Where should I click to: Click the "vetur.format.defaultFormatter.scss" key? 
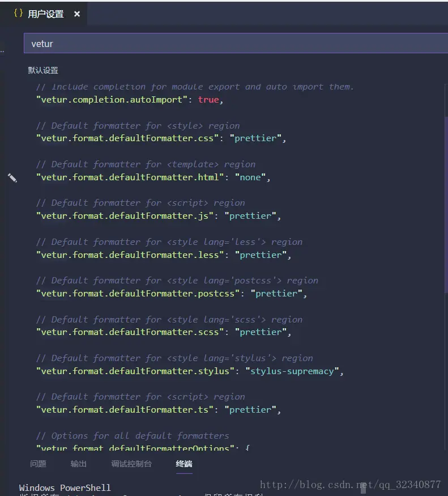pyautogui.click(x=130, y=332)
